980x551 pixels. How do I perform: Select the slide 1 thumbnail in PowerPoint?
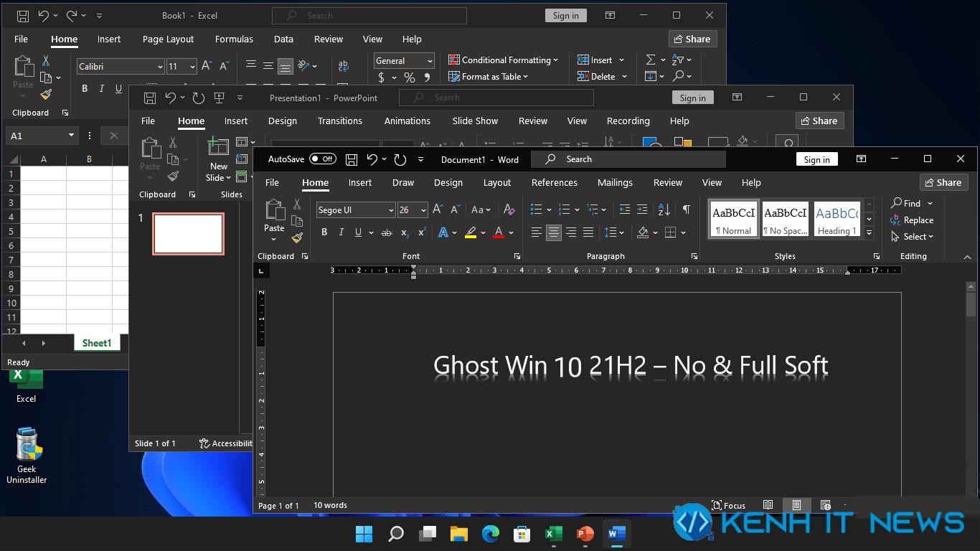(x=188, y=234)
